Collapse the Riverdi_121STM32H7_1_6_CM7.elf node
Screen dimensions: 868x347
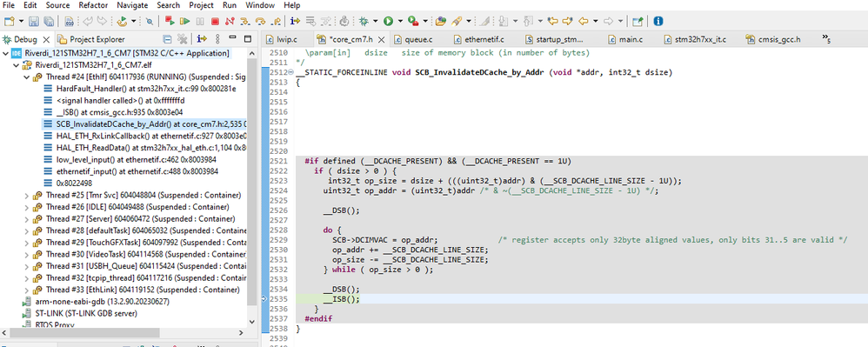[16, 65]
